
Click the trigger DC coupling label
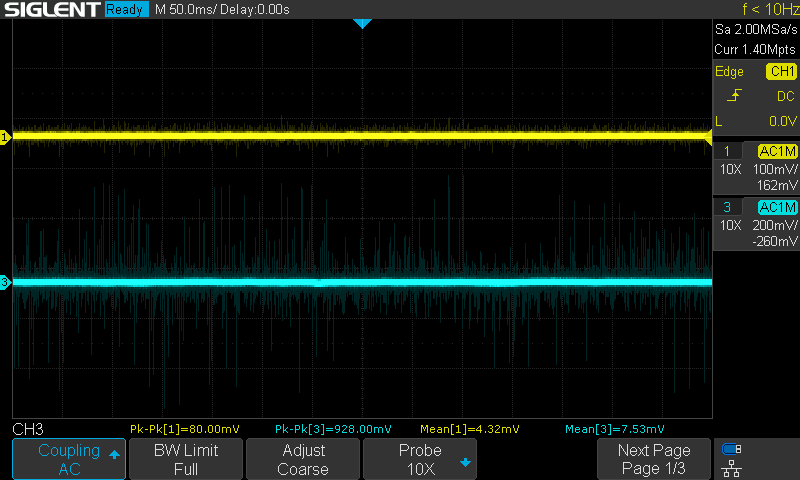[786, 96]
